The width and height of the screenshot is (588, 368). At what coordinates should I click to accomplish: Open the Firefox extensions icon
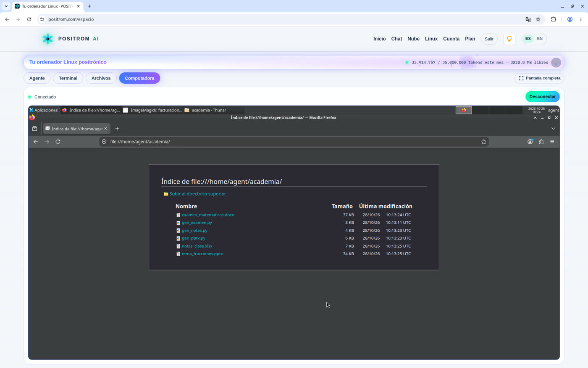tap(541, 142)
